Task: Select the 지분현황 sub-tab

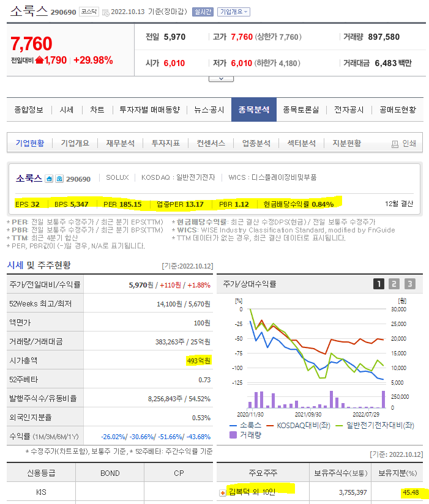Action: [x=346, y=143]
